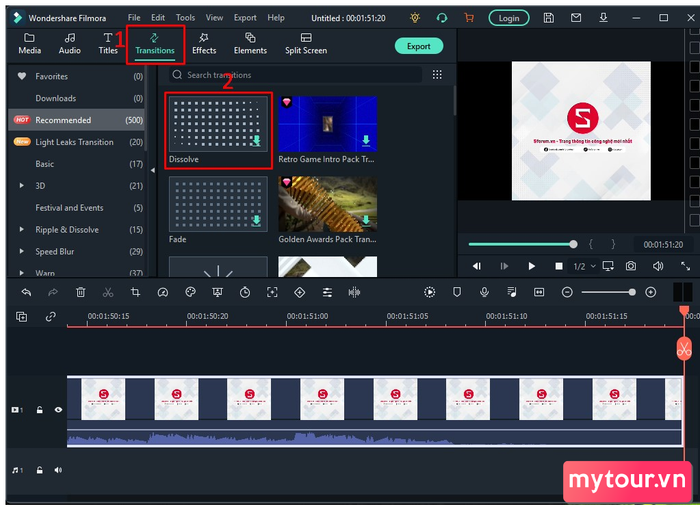Play the preview video

(x=531, y=266)
